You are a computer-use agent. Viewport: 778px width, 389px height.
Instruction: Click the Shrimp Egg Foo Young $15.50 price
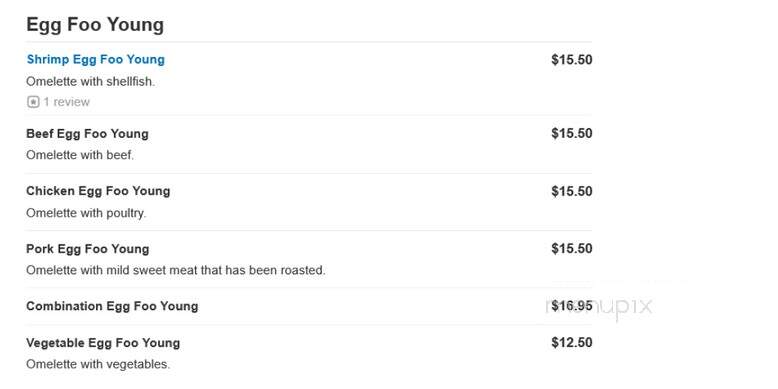(572, 60)
